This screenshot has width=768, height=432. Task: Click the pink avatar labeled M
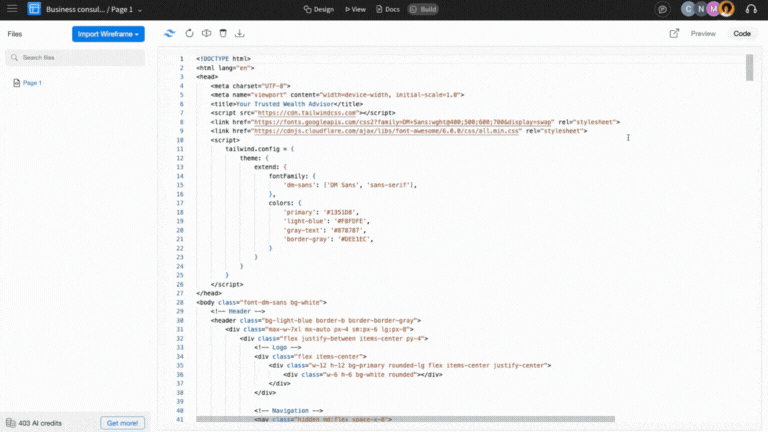[x=714, y=9]
